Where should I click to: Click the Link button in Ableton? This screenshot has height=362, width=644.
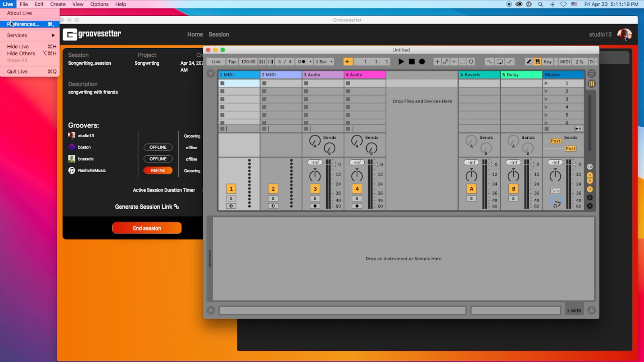tap(216, 62)
